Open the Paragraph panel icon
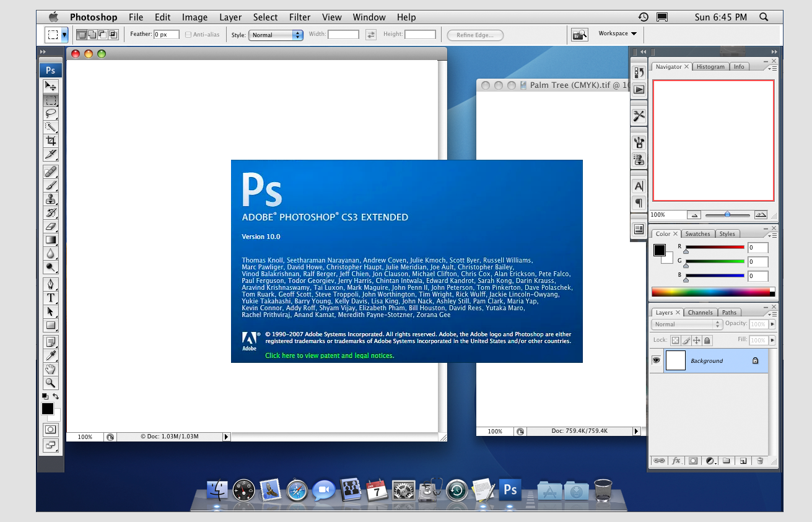 click(x=639, y=202)
